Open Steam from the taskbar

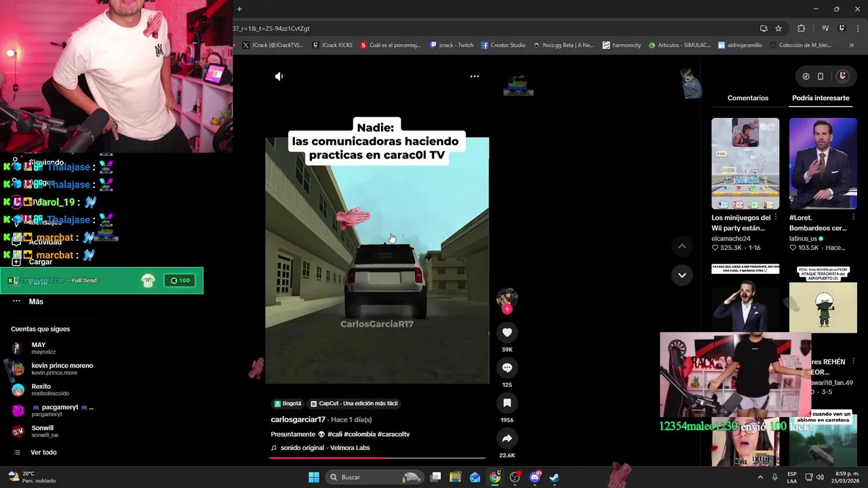(x=554, y=477)
